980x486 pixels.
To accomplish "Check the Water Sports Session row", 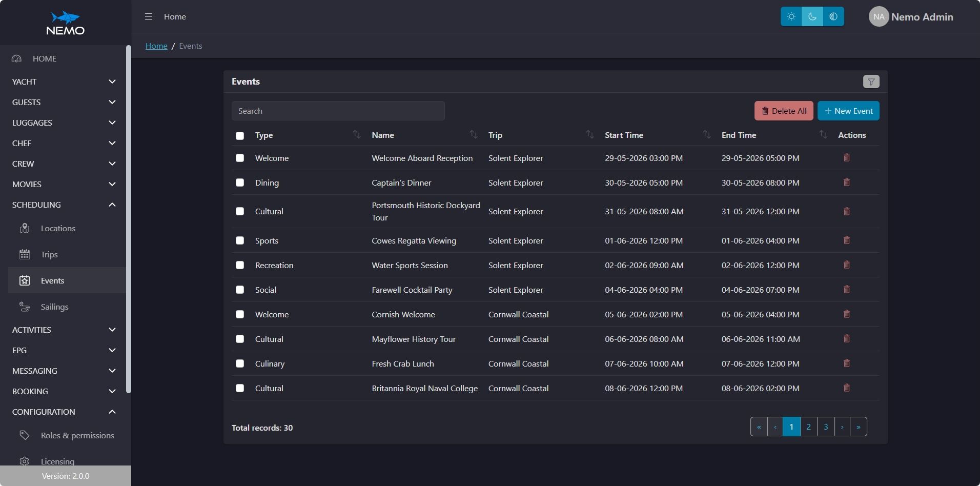I will [x=240, y=265].
